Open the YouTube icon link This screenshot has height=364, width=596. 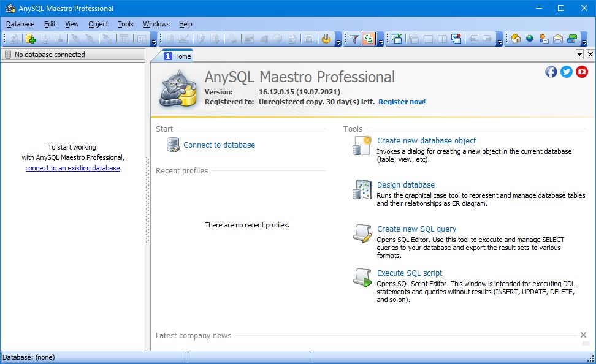point(582,72)
